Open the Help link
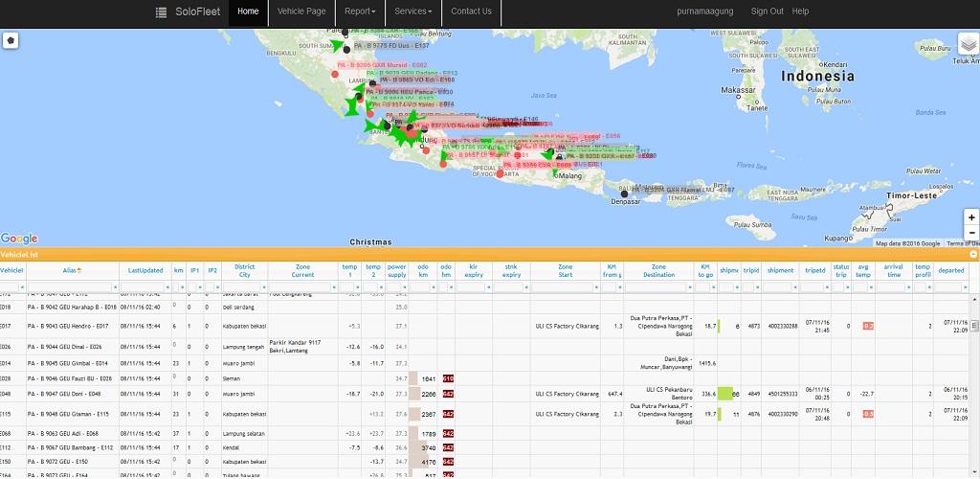This screenshot has height=479, width=980. pyautogui.click(x=800, y=11)
